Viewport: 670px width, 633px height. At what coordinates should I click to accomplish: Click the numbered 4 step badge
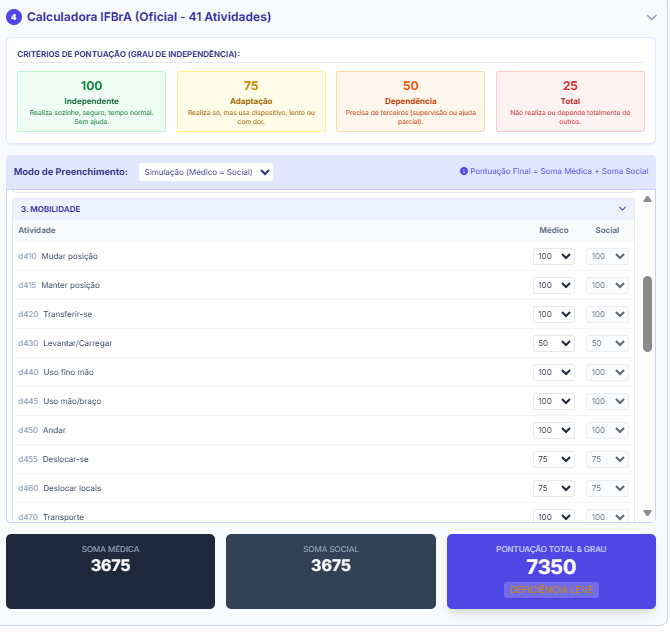pos(14,17)
